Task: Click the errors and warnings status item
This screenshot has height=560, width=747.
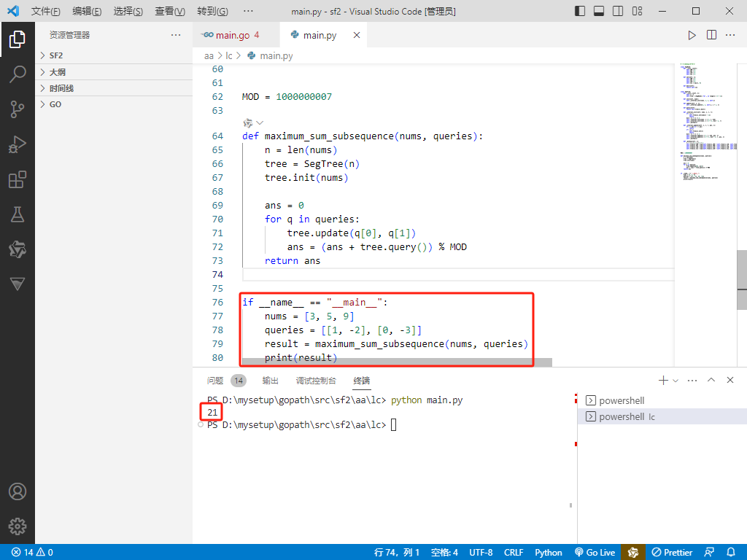Action: [x=32, y=552]
